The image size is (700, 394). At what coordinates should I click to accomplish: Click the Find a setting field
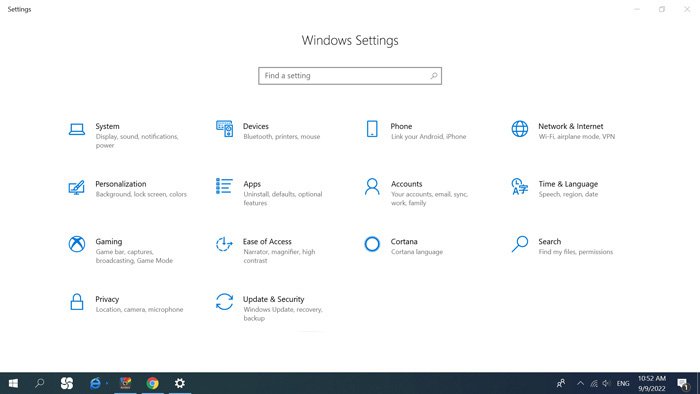click(x=350, y=76)
